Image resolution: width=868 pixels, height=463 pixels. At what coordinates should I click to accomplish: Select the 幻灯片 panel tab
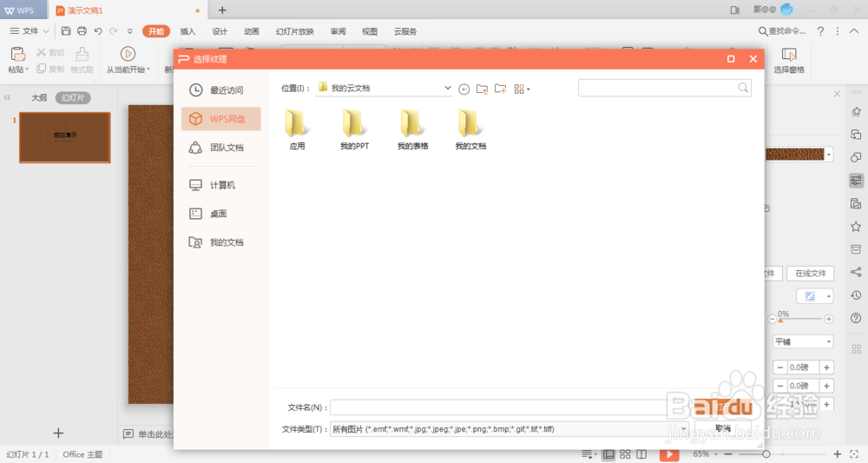tap(73, 98)
